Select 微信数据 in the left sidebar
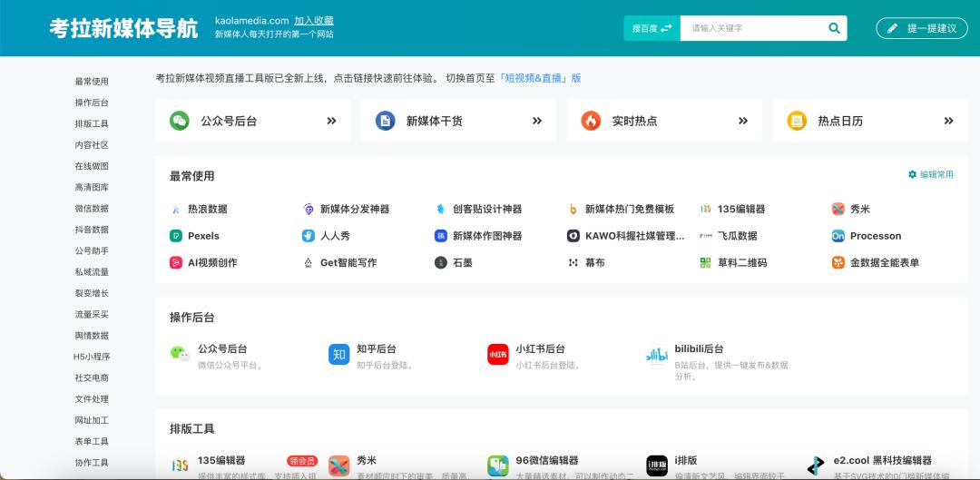 point(92,208)
